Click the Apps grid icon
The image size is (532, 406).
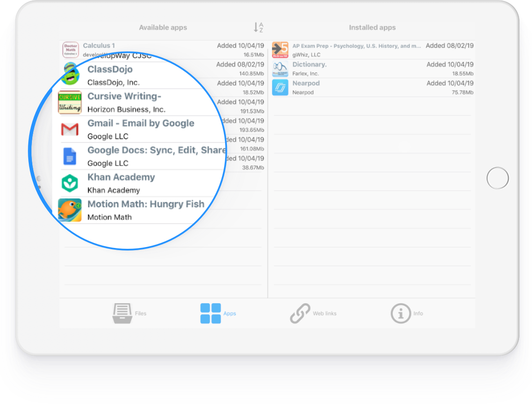[x=210, y=313]
